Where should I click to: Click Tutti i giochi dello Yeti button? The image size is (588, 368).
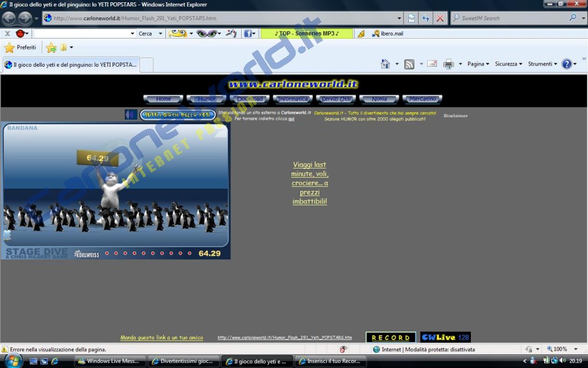[x=178, y=114]
